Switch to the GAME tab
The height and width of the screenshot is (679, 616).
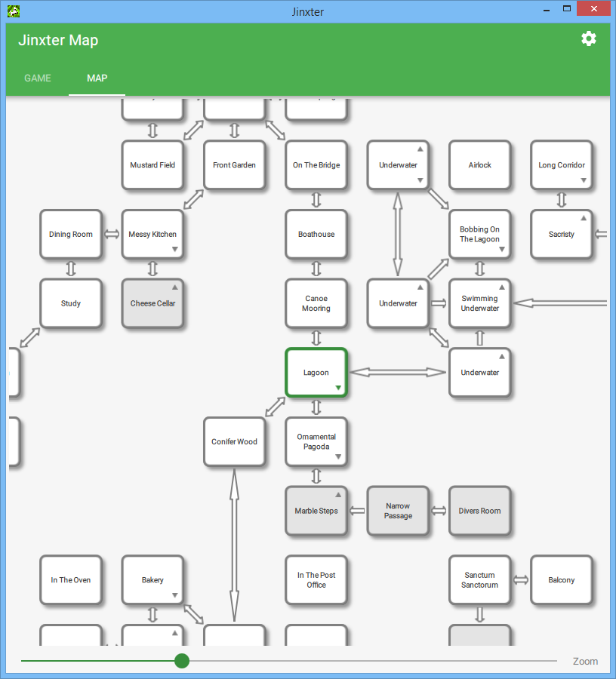(38, 78)
